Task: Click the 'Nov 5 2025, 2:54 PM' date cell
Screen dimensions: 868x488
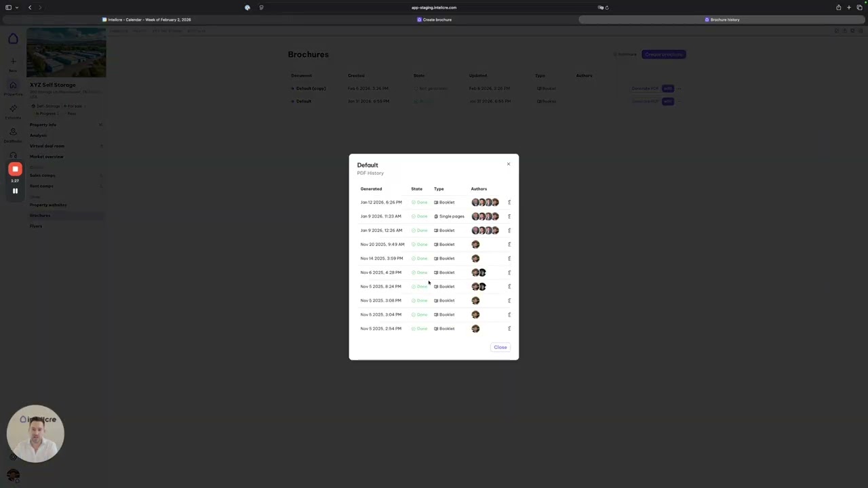Action: pyautogui.click(x=380, y=329)
